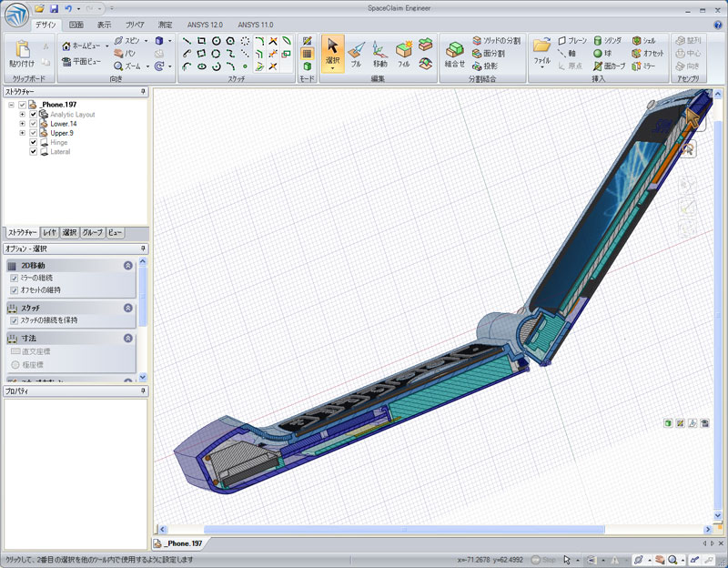Expand the Upper.9 tree node
Screen dimensions: 728x568
pos(22,133)
